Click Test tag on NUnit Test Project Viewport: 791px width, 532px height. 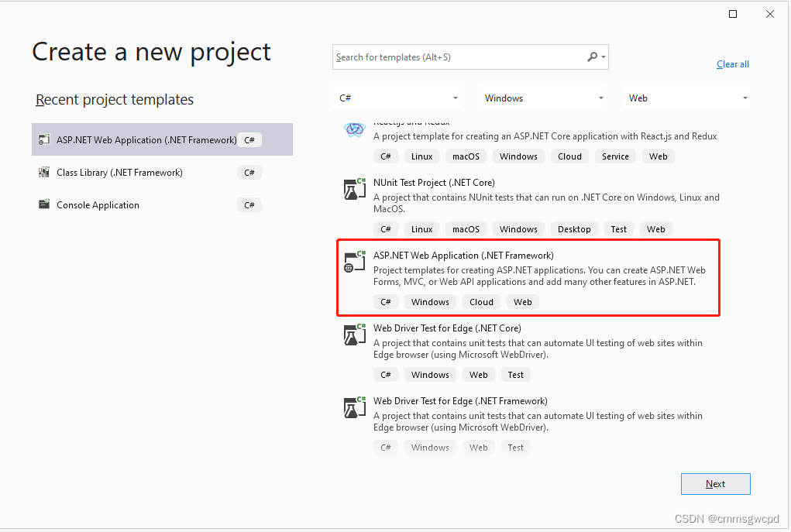(618, 229)
